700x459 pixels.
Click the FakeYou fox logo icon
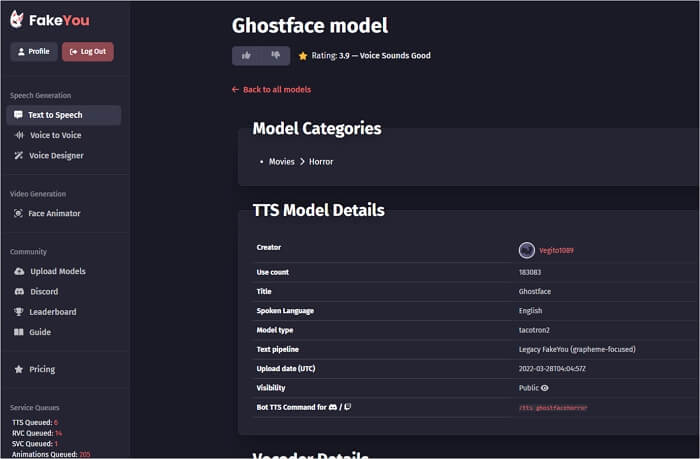click(x=17, y=20)
